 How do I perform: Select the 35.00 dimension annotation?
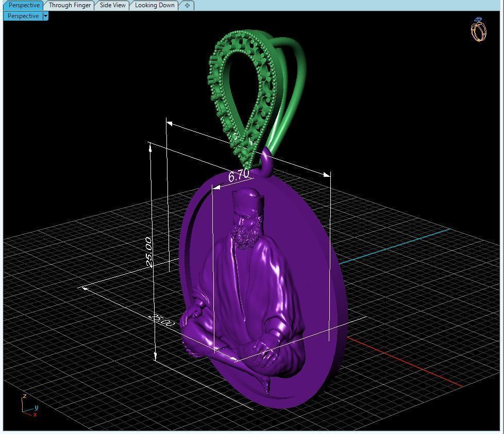[x=162, y=320]
